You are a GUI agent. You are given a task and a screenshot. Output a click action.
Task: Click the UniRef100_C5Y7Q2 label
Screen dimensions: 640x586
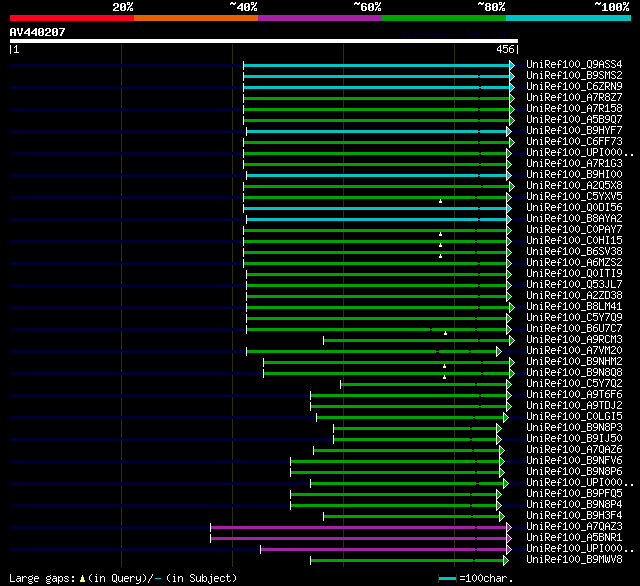574,384
